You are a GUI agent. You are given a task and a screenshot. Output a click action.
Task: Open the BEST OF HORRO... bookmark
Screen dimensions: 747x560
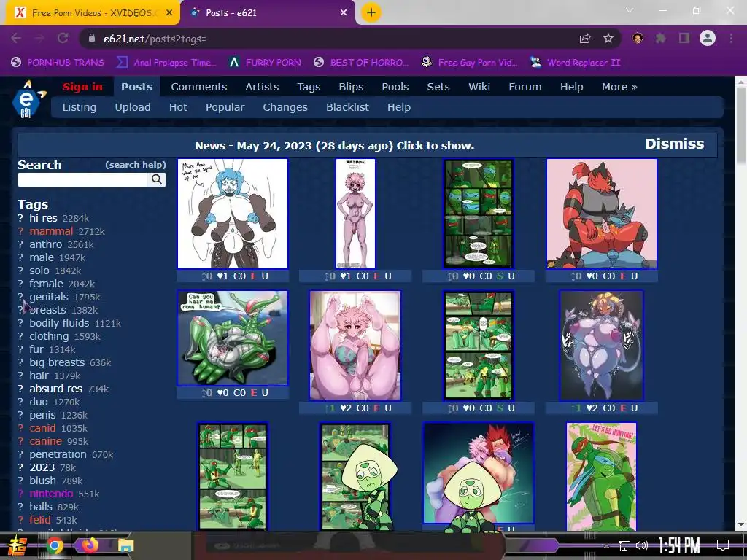tap(361, 63)
